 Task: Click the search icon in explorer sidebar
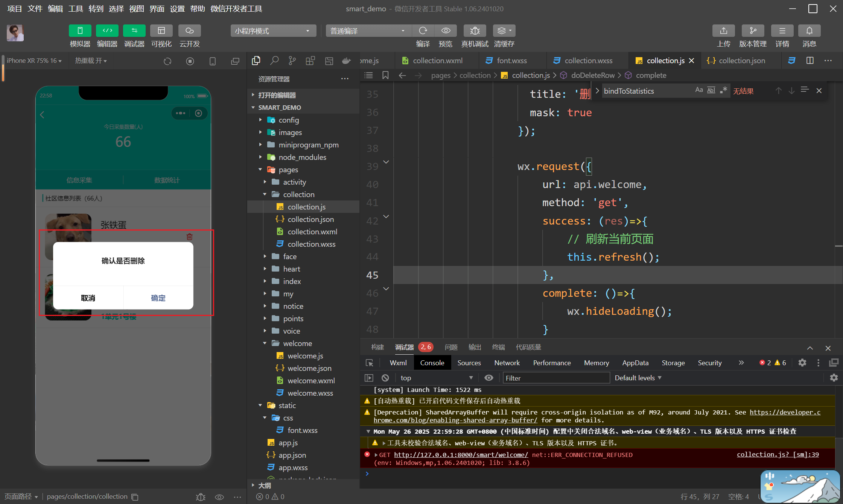pos(274,61)
